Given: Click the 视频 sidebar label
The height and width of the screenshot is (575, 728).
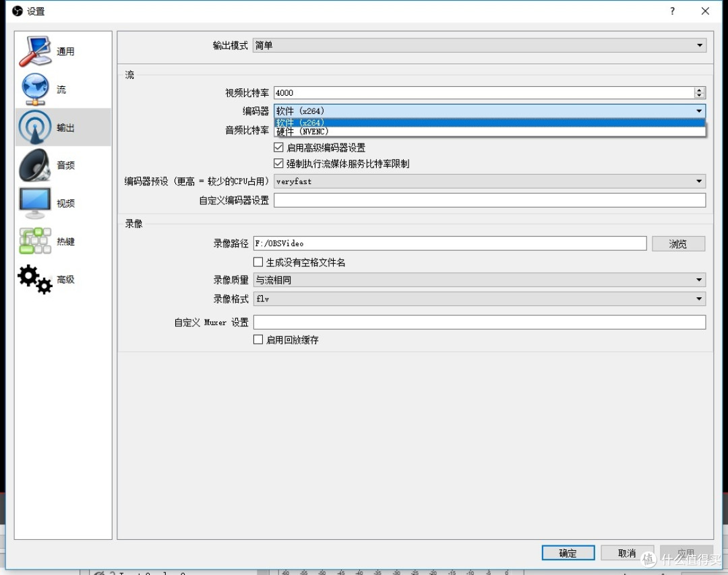Looking at the screenshot, I should [65, 204].
